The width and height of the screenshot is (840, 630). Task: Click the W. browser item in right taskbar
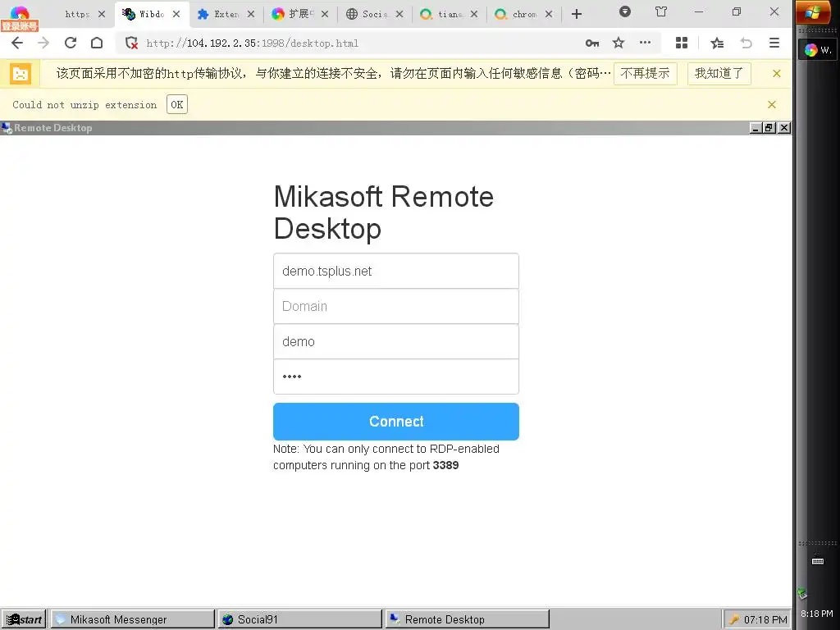pyautogui.click(x=819, y=50)
